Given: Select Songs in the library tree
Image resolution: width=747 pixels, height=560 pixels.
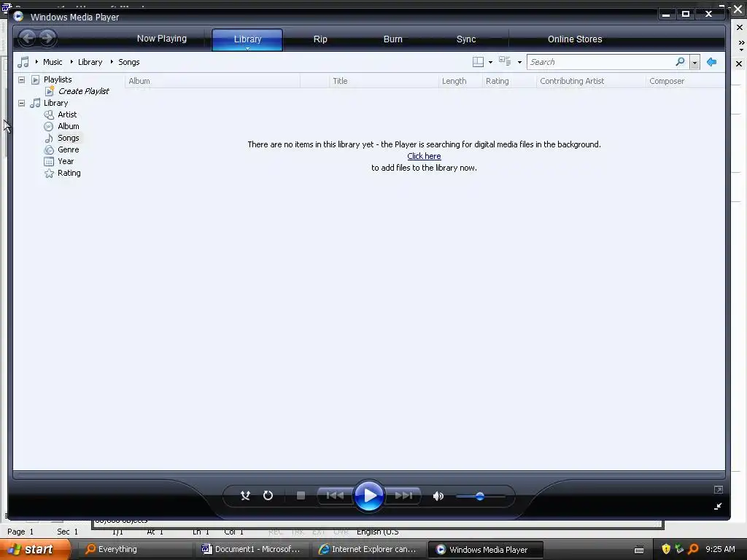Looking at the screenshot, I should click(x=68, y=138).
